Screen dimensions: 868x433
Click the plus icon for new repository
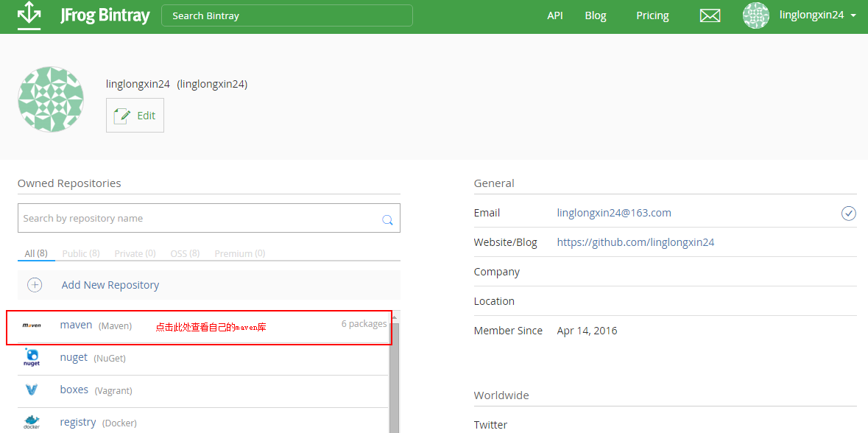pyautogui.click(x=35, y=285)
